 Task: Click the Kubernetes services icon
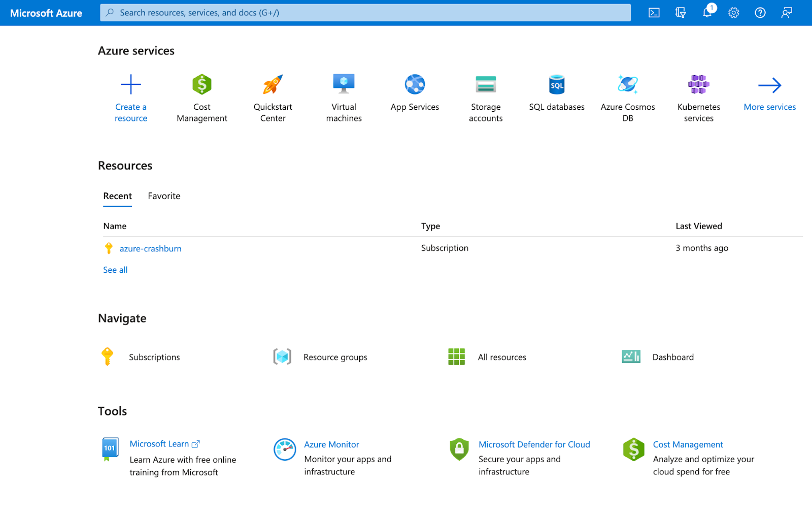coord(699,84)
